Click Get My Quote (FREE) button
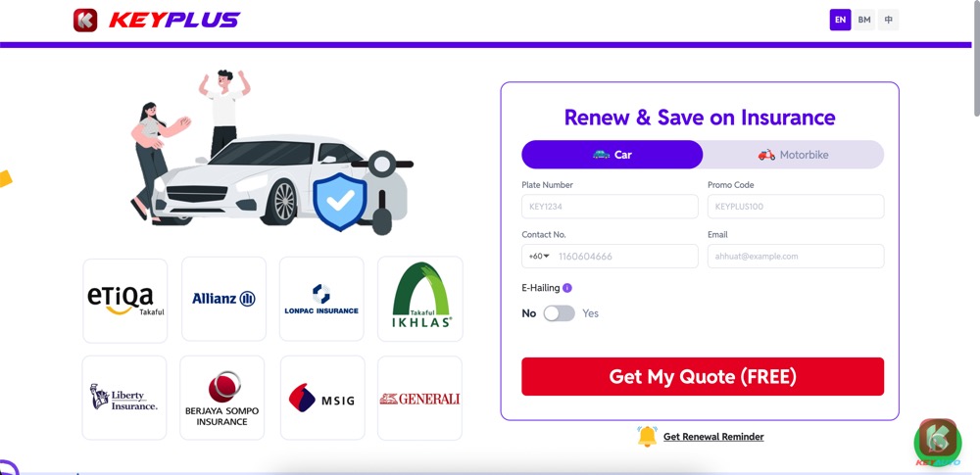 point(703,376)
